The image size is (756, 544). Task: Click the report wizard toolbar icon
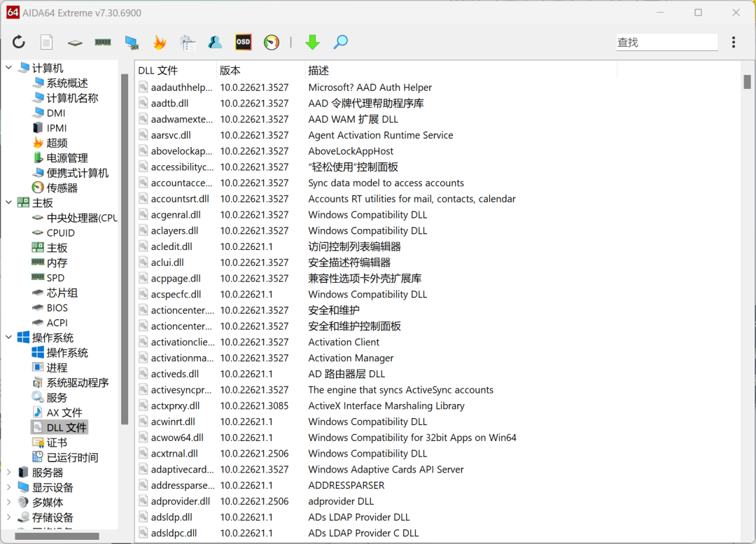click(188, 43)
